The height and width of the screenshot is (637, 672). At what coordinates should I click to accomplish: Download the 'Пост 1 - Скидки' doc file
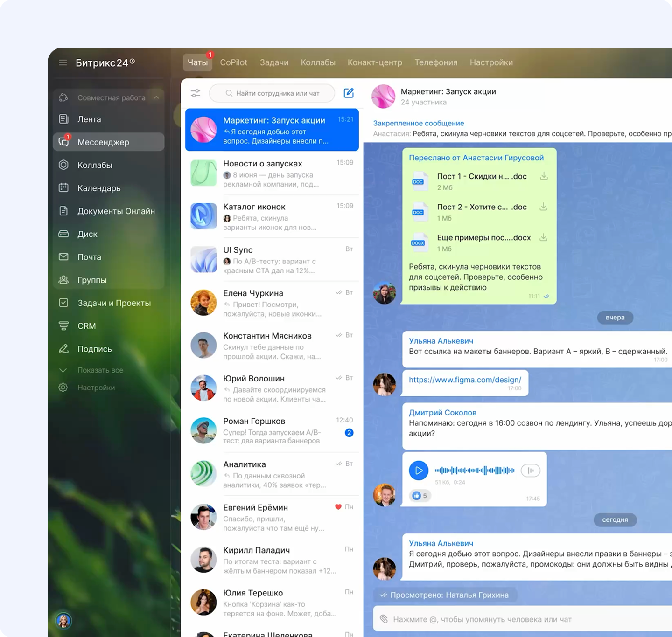tap(544, 176)
